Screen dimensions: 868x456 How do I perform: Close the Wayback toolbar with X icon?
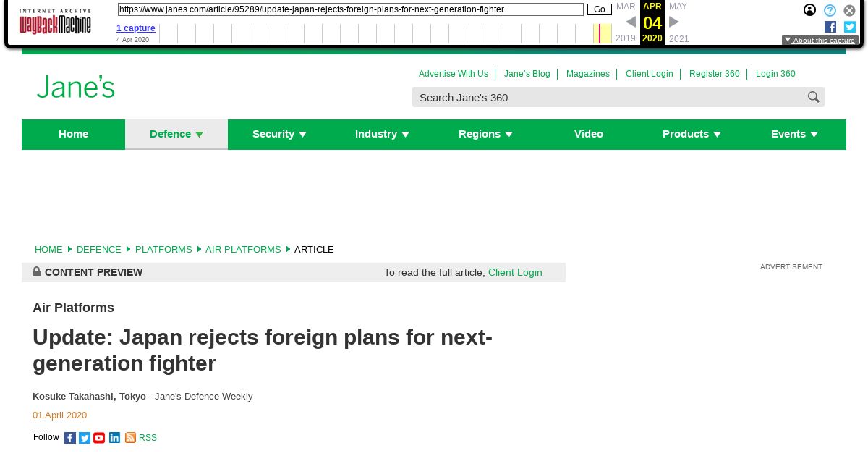coord(850,10)
